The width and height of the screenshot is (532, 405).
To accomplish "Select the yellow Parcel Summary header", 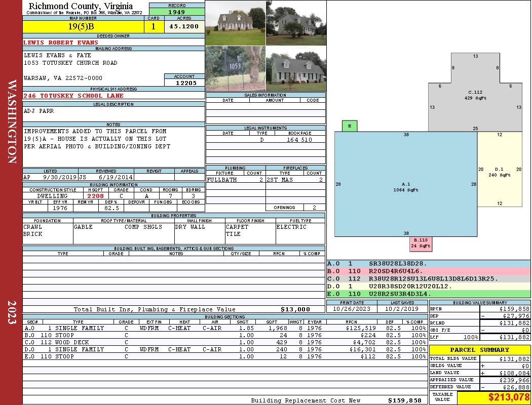I will coord(480,350).
